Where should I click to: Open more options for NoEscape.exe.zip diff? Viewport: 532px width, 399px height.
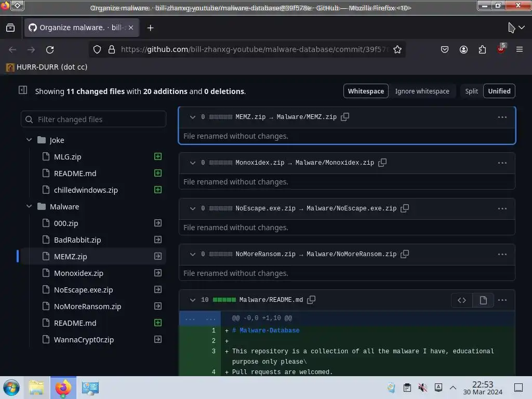(502, 209)
